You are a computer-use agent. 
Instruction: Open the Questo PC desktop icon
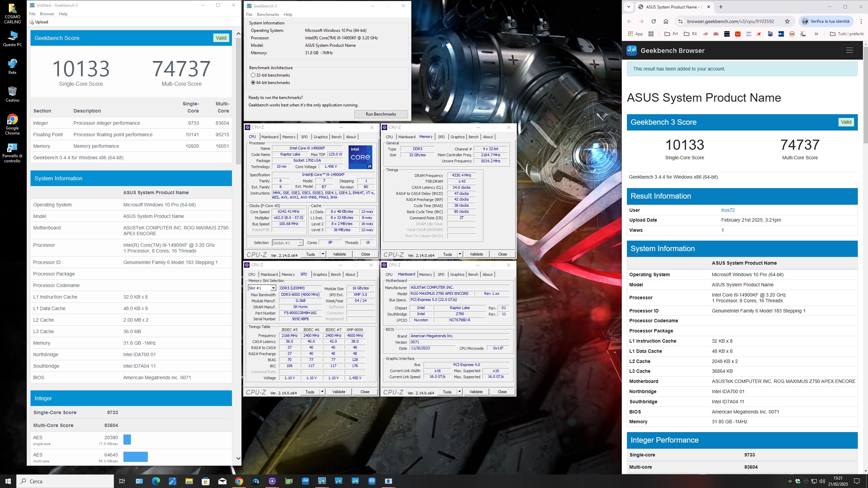pos(13,39)
